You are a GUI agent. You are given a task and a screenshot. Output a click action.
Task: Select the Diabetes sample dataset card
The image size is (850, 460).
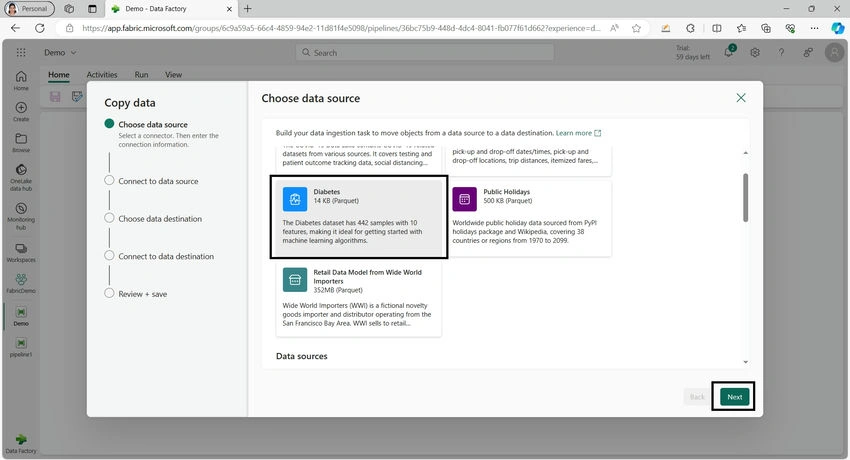tap(358, 217)
